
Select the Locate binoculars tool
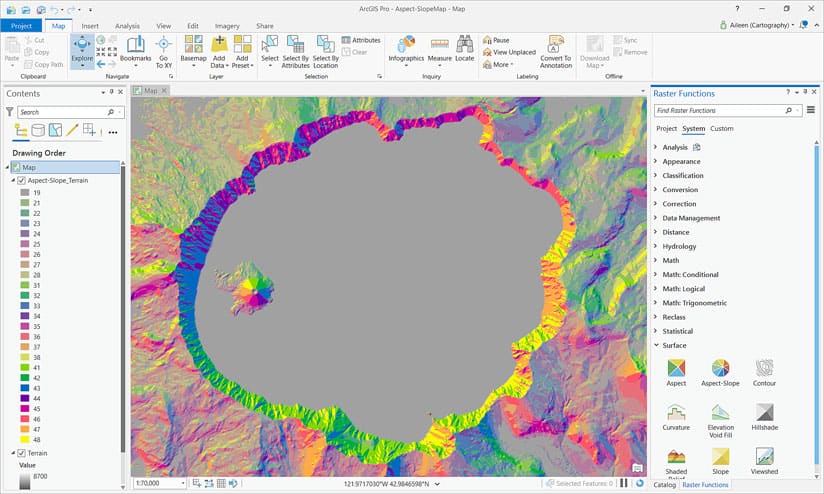(465, 49)
